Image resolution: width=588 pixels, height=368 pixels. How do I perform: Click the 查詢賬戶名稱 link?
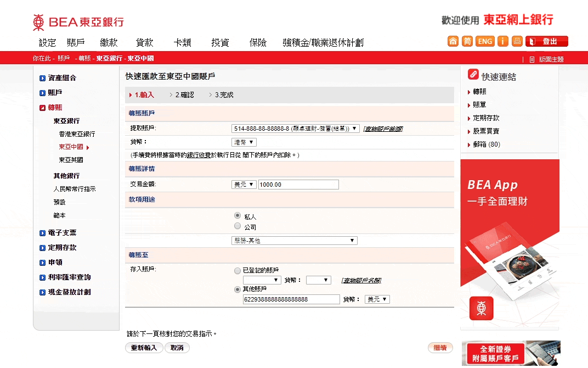[361, 280]
